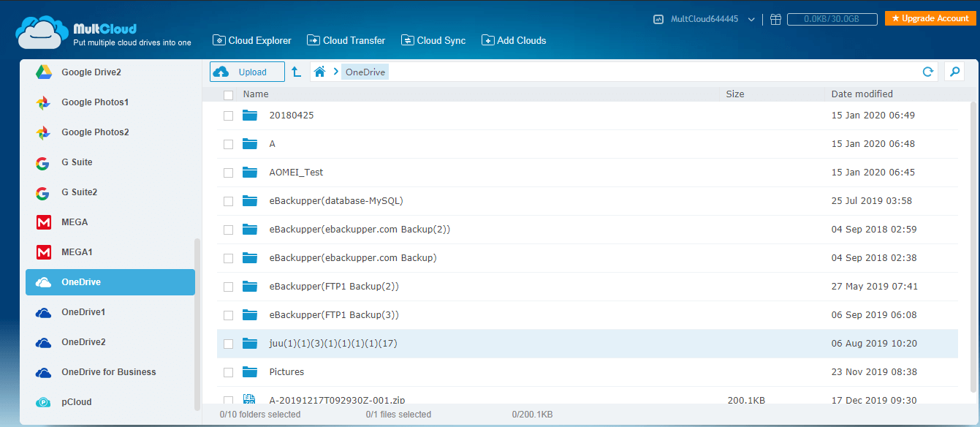The width and height of the screenshot is (980, 427).
Task: Select the Google Photos2 pinwheel icon
Action: pos(43,132)
